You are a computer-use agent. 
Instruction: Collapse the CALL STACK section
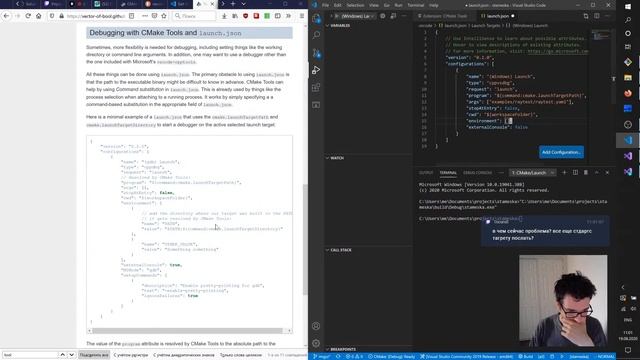pyautogui.click(x=340, y=250)
